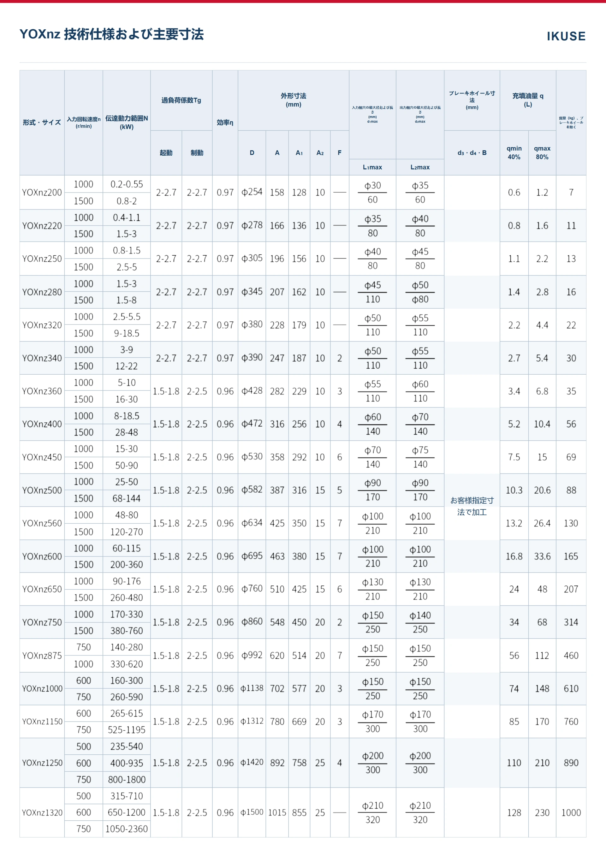The width and height of the screenshot is (606, 868).
Task: Select the power range value '525-1195'
Action: pyautogui.click(x=127, y=730)
